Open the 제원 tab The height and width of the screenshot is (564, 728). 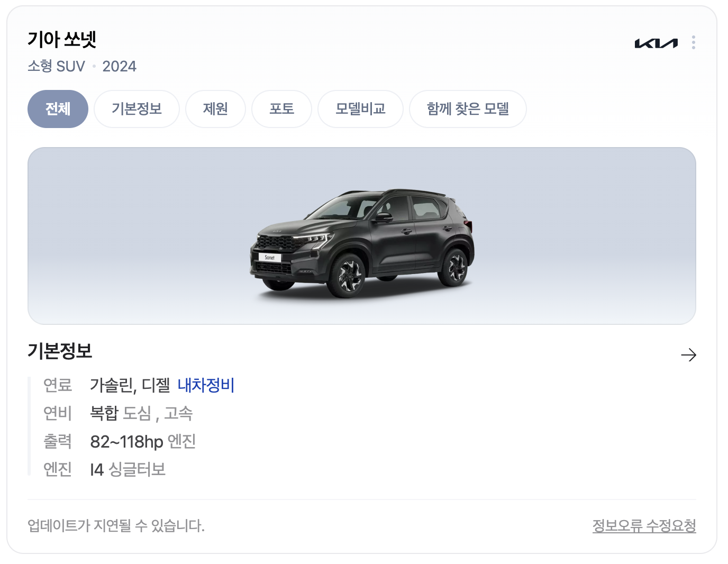click(215, 109)
